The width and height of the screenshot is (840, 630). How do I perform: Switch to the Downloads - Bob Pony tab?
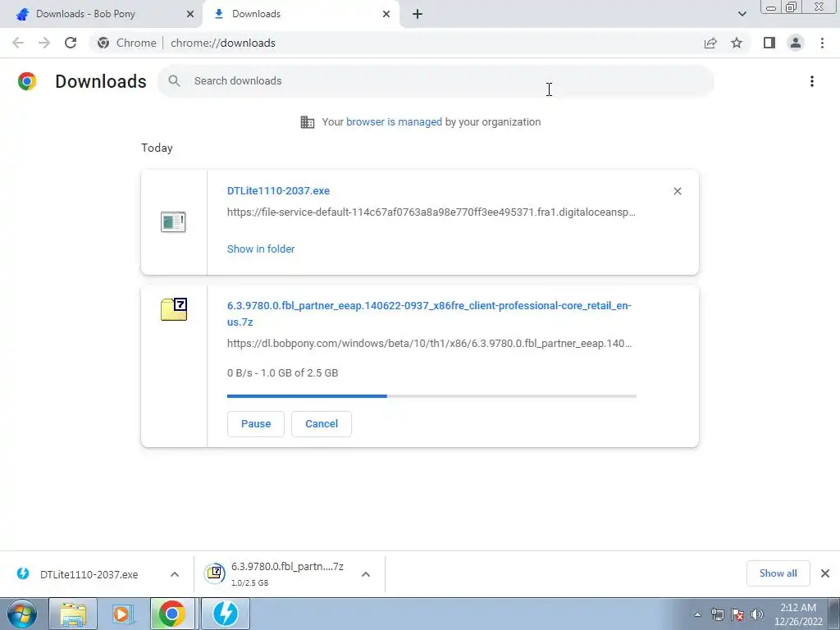pos(101,14)
